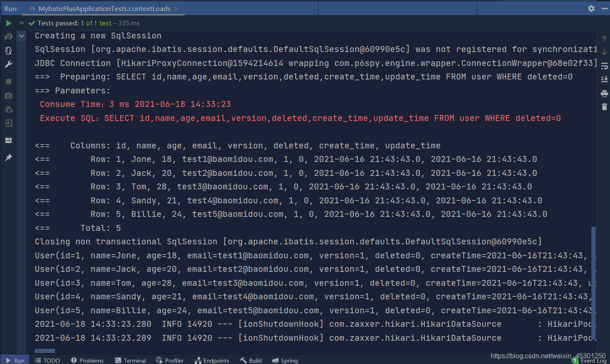Click the '==> Parameters:' line

pos(72,91)
